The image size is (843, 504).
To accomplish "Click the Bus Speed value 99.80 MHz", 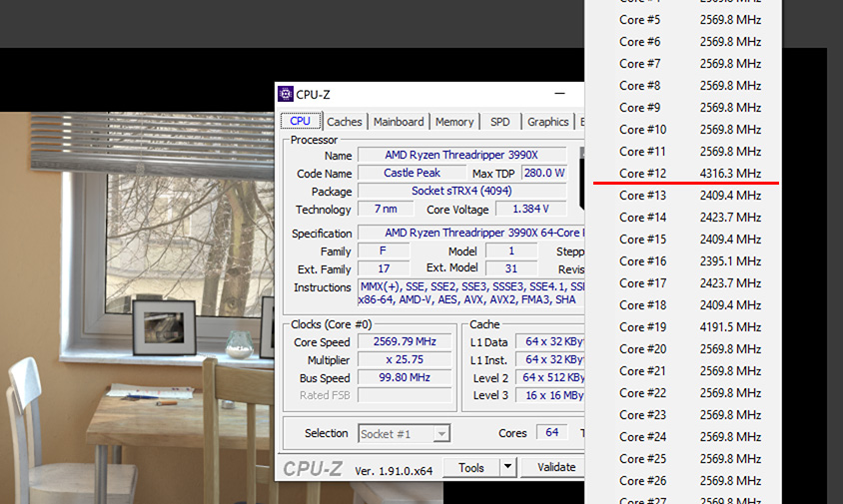I will coord(405,377).
